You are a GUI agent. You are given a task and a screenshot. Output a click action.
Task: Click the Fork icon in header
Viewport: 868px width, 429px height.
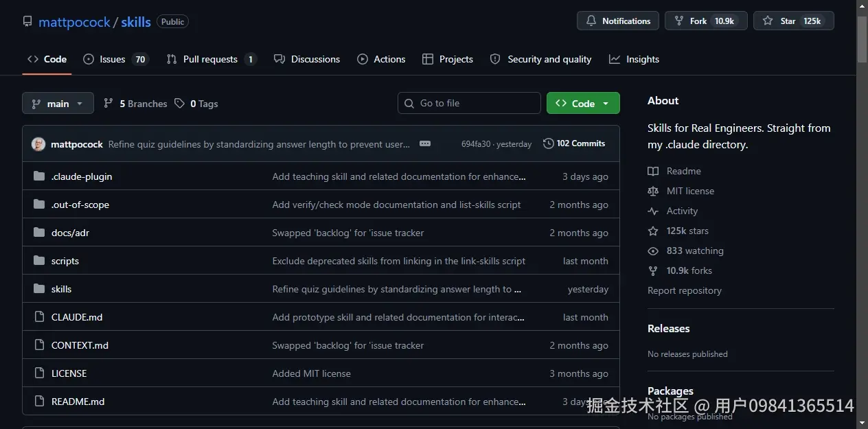[x=679, y=21]
